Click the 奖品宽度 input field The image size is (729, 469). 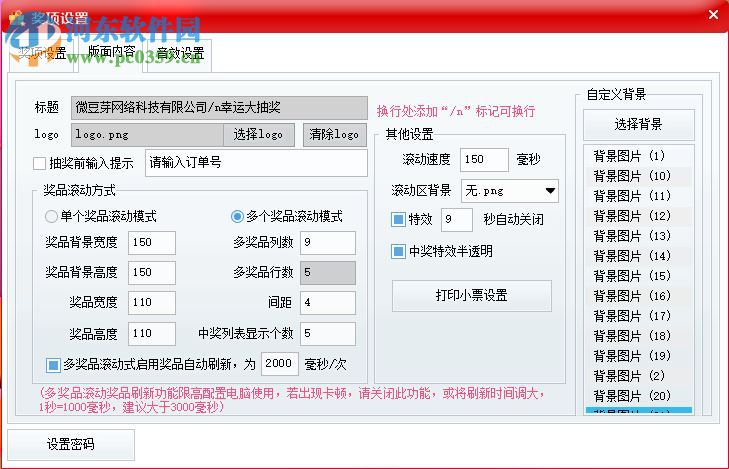click(x=152, y=303)
